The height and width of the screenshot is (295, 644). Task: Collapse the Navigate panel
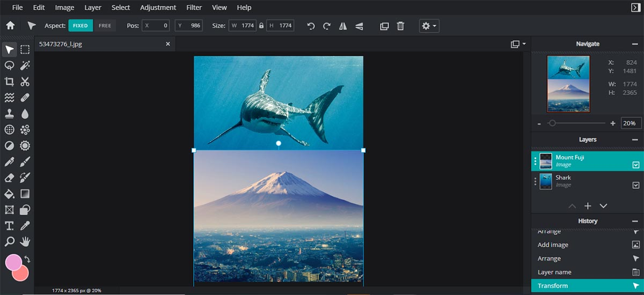tap(635, 44)
